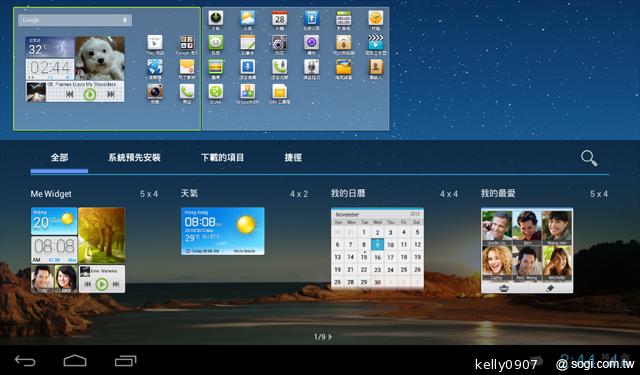This screenshot has width=640, height=375.
Task: Open the Play Store icon
Action: [x=155, y=42]
